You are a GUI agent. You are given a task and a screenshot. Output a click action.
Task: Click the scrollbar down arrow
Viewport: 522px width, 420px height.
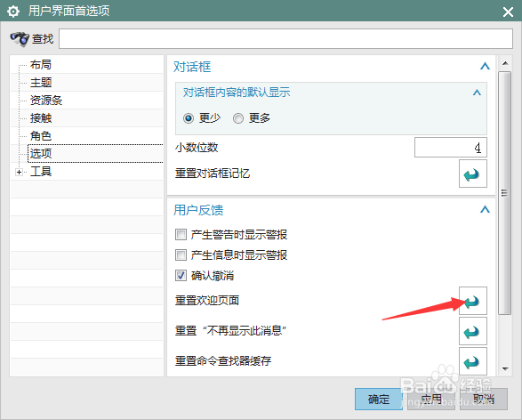(x=505, y=368)
